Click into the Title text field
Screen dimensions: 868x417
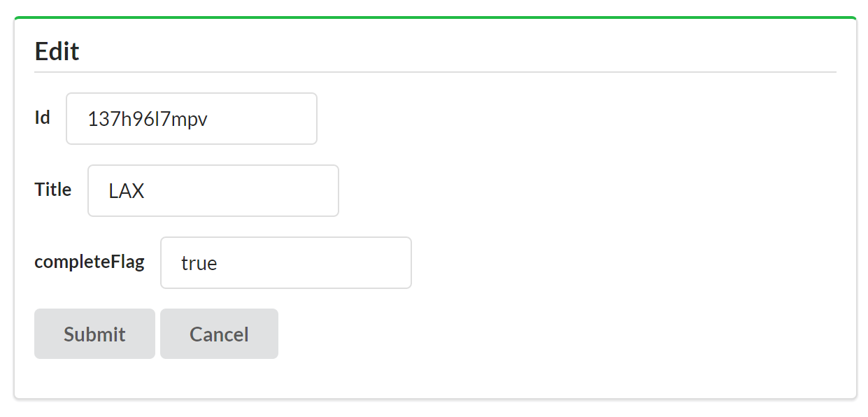(213, 191)
